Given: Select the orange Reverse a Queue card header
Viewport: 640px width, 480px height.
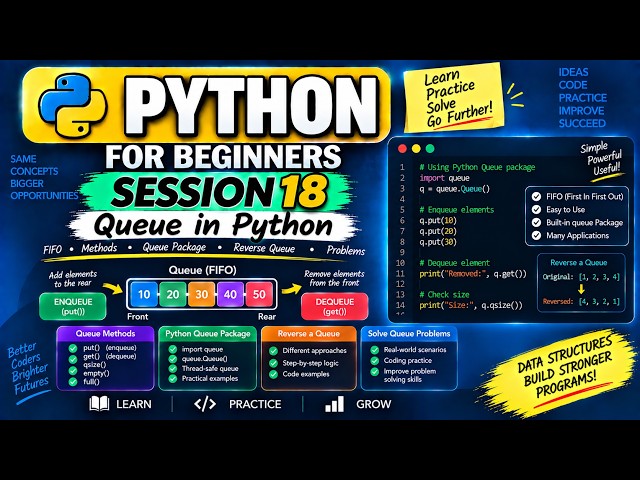Looking at the screenshot, I should [x=309, y=334].
